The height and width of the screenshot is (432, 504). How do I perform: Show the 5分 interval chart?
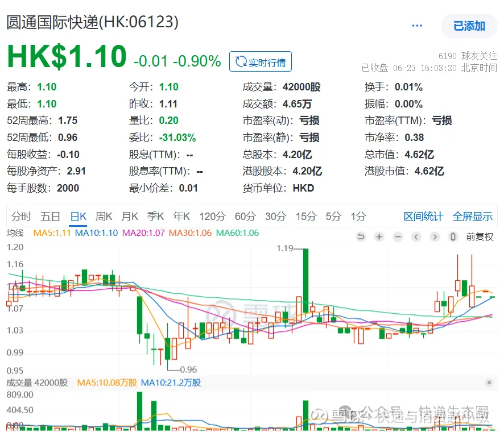333,217
